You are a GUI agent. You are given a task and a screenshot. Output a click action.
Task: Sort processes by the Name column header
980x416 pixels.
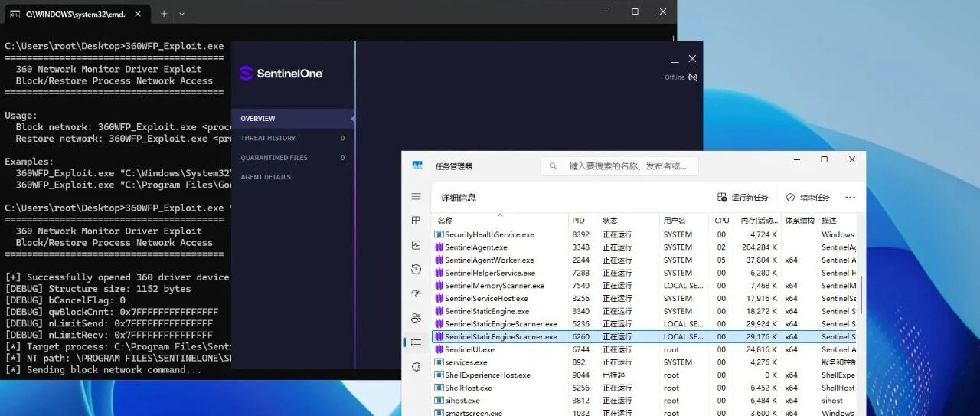[500, 221]
